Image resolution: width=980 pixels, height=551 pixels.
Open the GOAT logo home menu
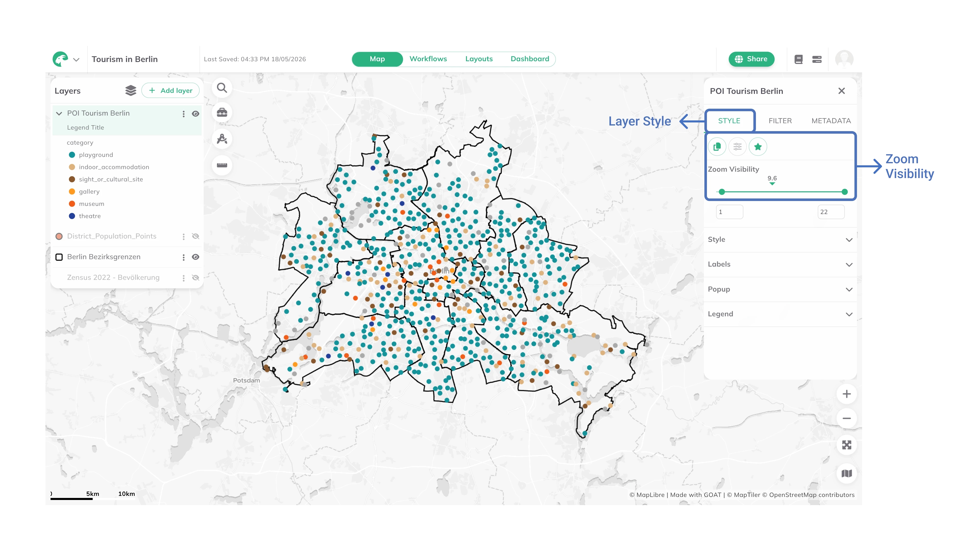[60, 59]
